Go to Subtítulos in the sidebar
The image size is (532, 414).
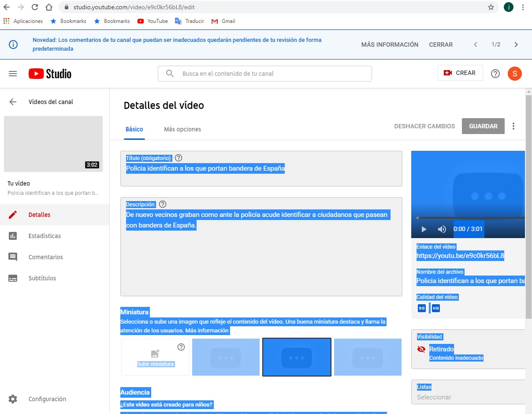click(x=42, y=278)
